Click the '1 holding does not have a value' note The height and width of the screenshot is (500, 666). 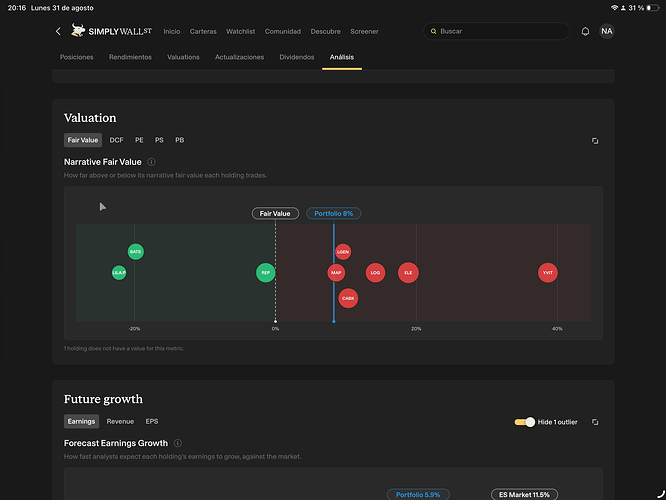click(124, 348)
